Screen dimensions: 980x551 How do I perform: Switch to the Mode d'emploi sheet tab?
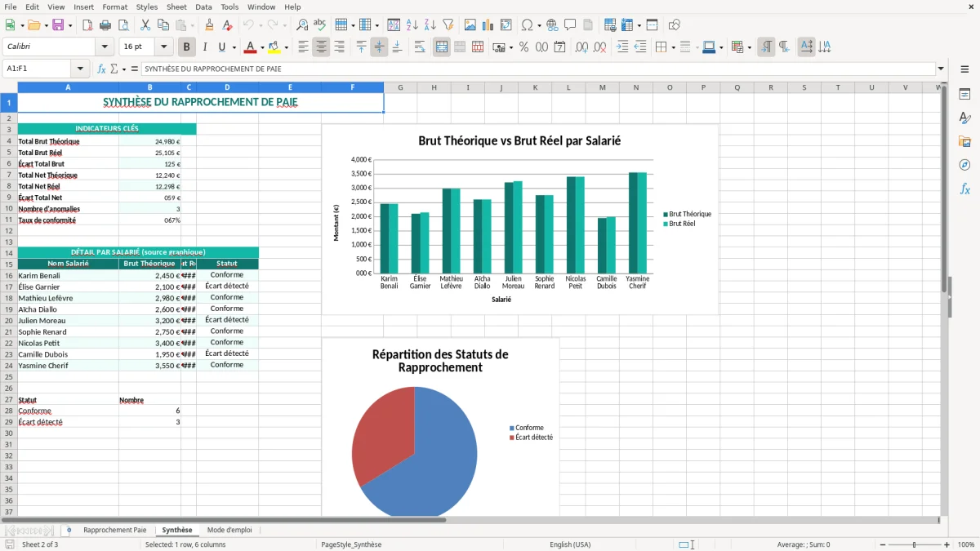(229, 530)
